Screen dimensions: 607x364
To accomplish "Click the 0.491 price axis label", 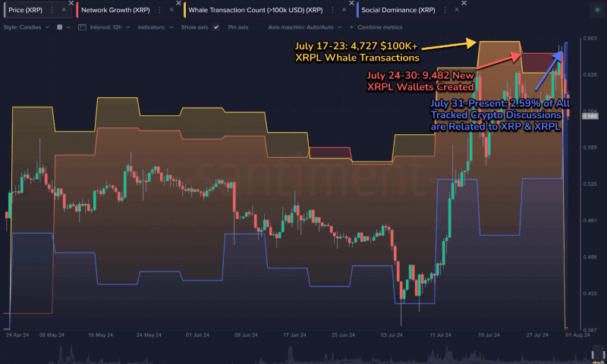I will pyautogui.click(x=590, y=221).
